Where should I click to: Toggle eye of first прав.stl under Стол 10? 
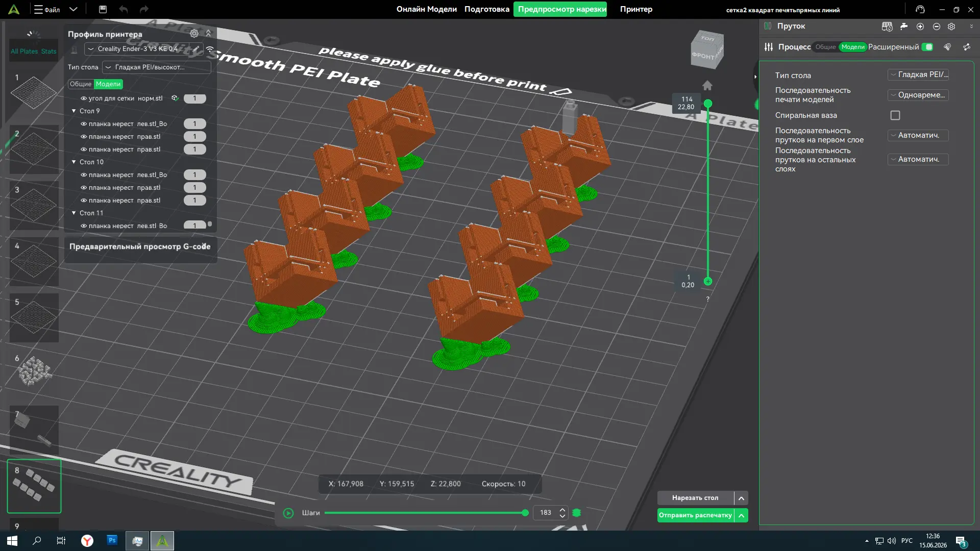(x=84, y=188)
